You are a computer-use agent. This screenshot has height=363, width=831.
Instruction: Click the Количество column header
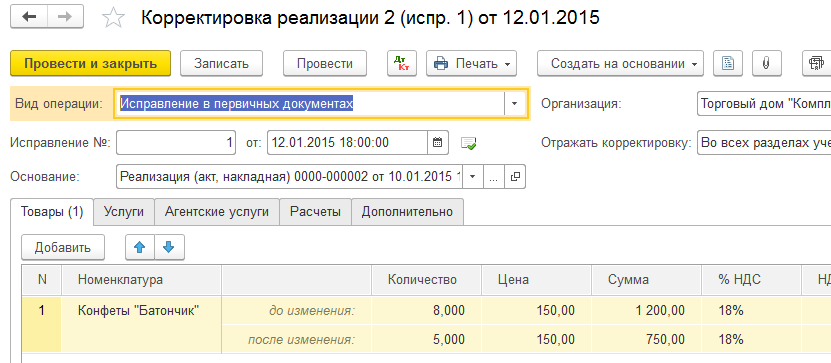[x=427, y=280]
